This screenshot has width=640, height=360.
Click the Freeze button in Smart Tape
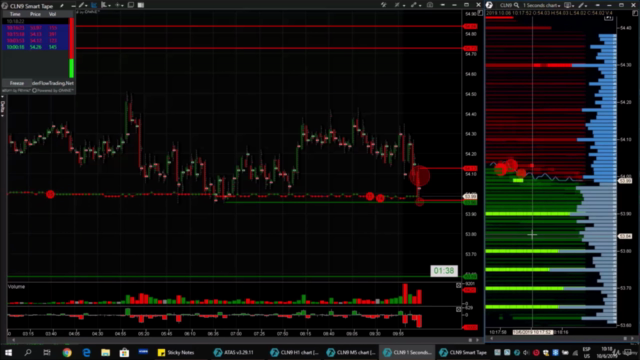pyautogui.click(x=16, y=83)
